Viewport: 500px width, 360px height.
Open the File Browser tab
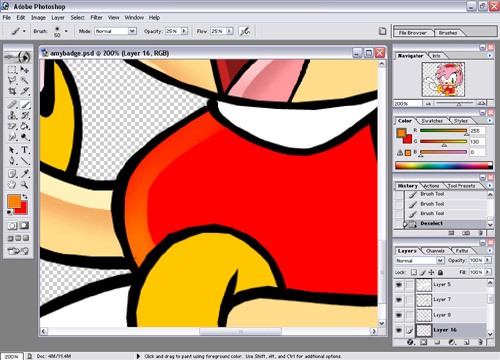coord(413,33)
